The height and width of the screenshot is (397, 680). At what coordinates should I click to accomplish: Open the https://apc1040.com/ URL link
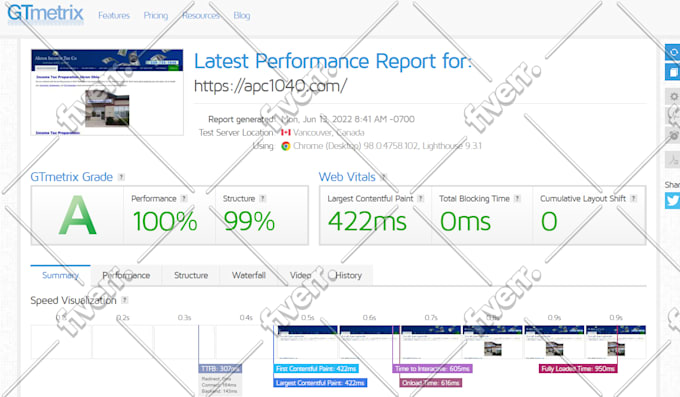click(x=270, y=86)
